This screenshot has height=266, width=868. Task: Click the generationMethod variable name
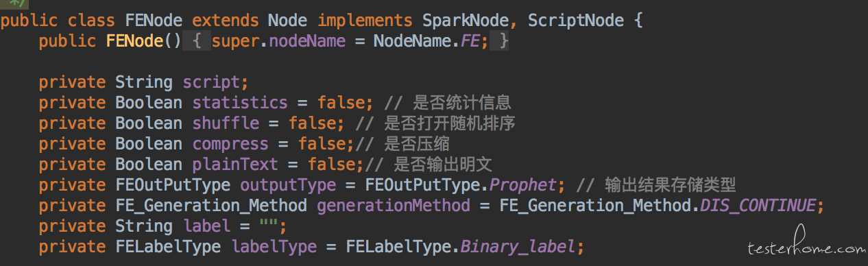393,206
